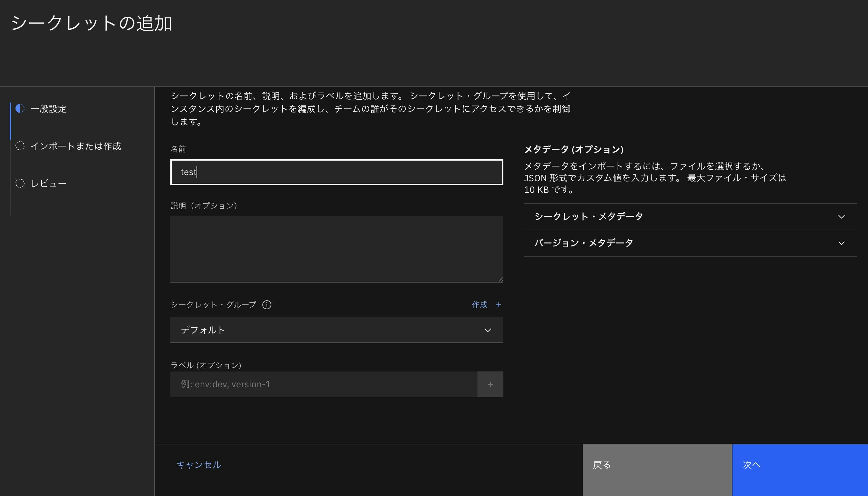
Task: Click the resize handle of the 説明 textarea
Action: 500,279
